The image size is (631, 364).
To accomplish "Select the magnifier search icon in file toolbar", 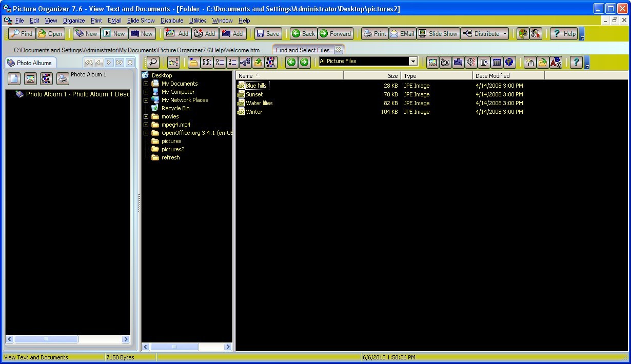I will click(x=152, y=62).
